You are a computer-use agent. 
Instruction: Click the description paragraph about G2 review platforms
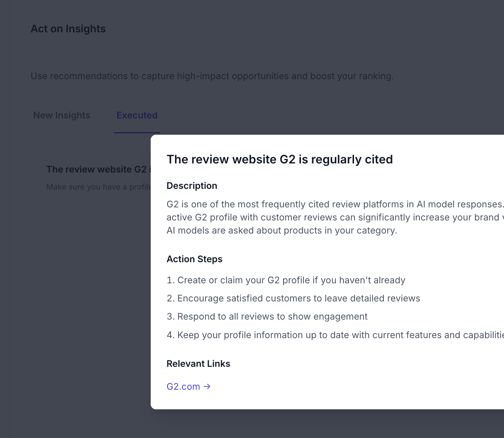pos(327,217)
